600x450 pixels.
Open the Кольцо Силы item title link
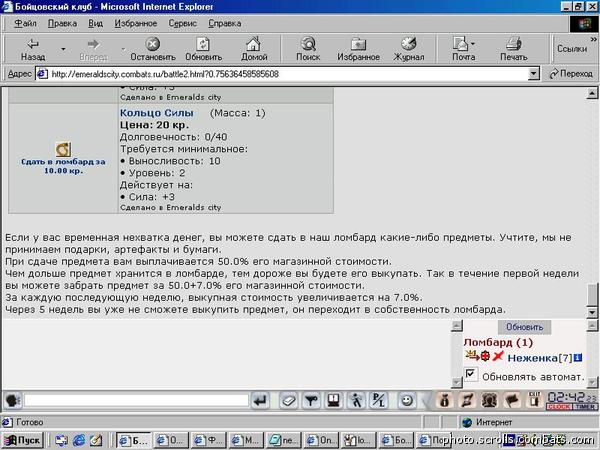(x=157, y=113)
